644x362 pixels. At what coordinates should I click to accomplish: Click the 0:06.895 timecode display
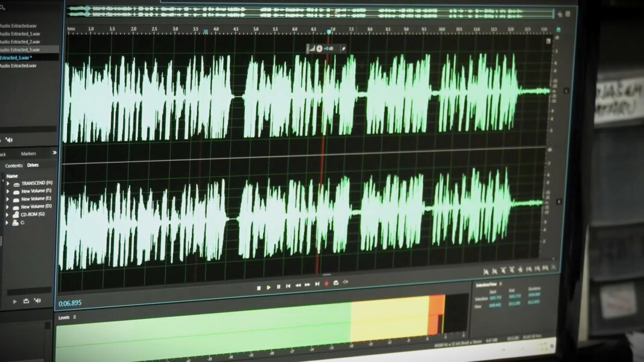click(70, 303)
